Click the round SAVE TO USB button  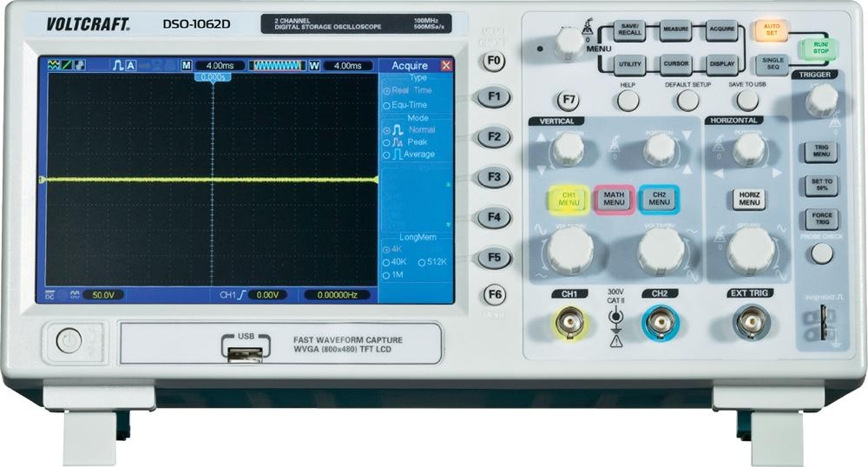coord(747,101)
